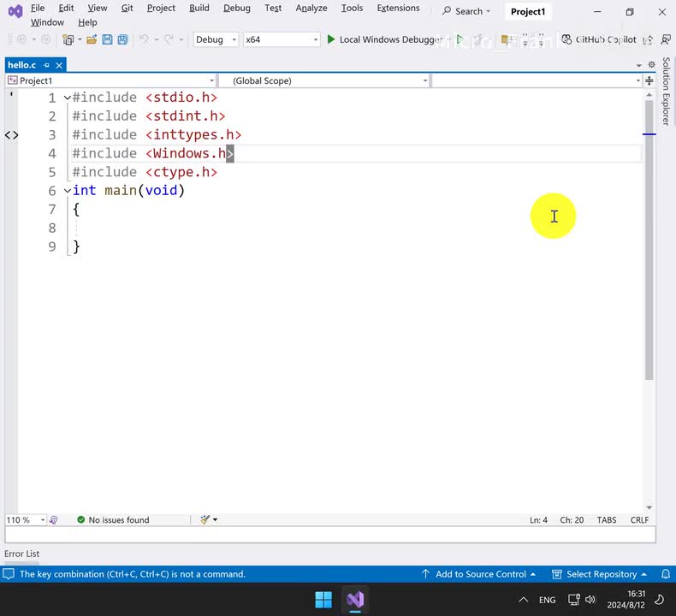This screenshot has width=676, height=616.
Task: Click the Open File folder icon
Action: [x=92, y=39]
